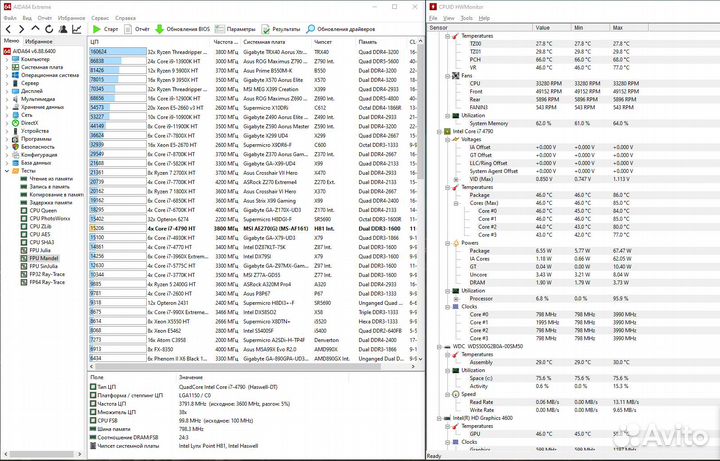Open the graph chart icon in AIDA64 toolbar
The image size is (720, 461).
click(x=77, y=29)
